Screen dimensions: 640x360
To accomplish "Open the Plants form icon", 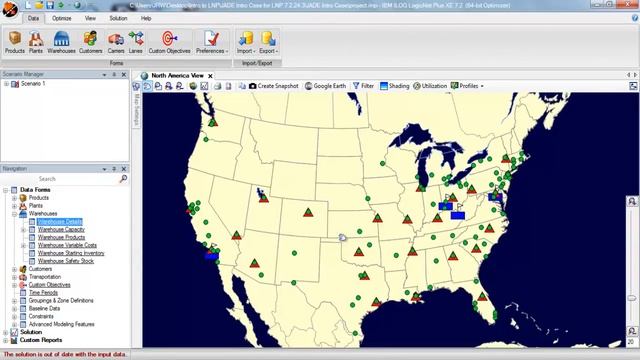I will (x=36, y=42).
